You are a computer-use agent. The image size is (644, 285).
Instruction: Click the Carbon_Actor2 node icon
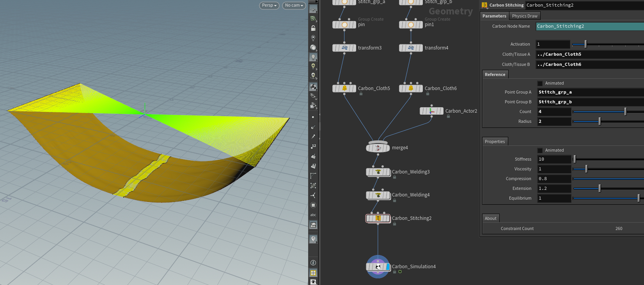pyautogui.click(x=431, y=111)
